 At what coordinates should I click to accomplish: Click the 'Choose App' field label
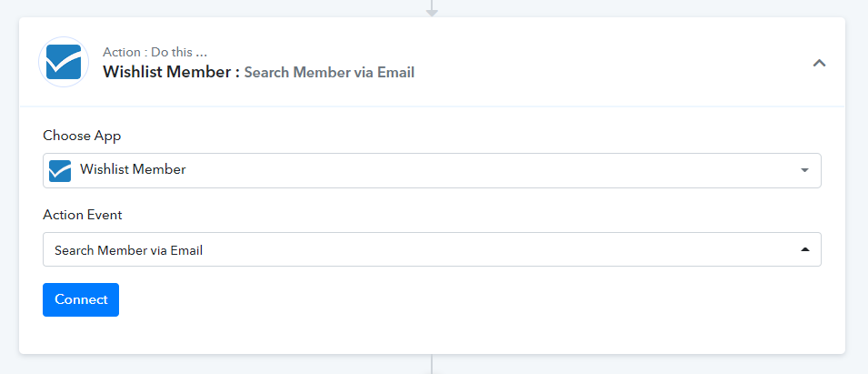(x=82, y=136)
